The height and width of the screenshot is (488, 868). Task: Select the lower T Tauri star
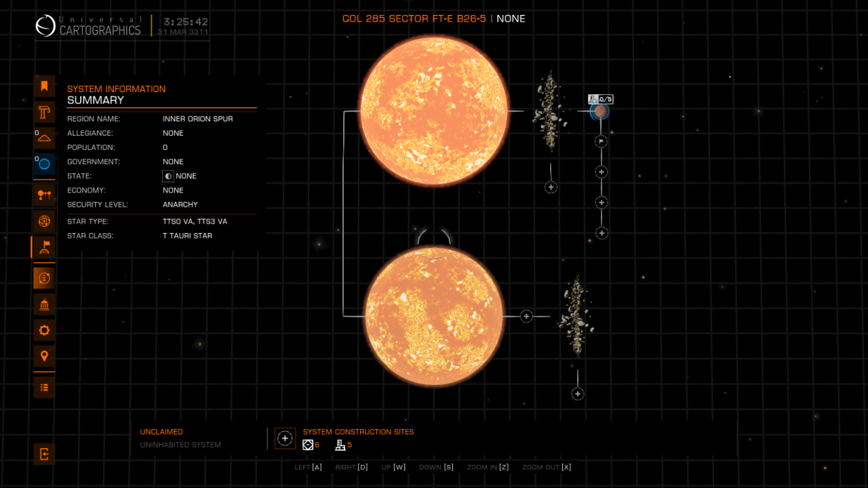(434, 316)
